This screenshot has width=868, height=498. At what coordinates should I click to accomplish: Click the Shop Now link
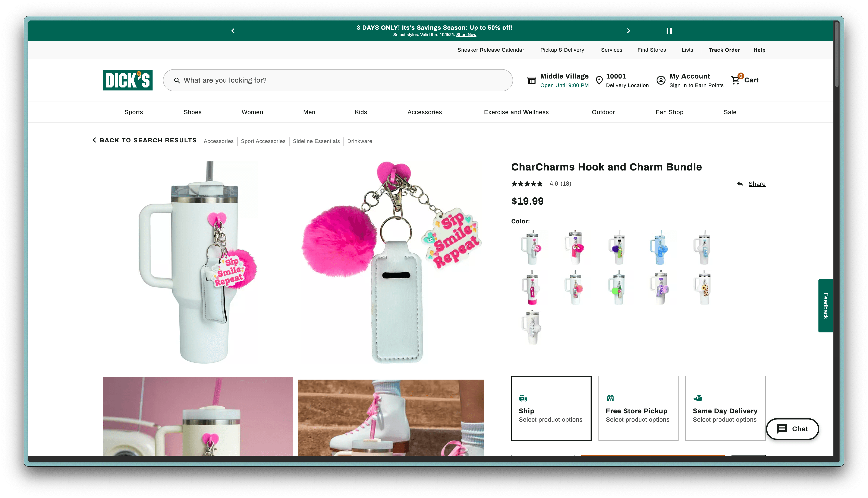pyautogui.click(x=466, y=35)
